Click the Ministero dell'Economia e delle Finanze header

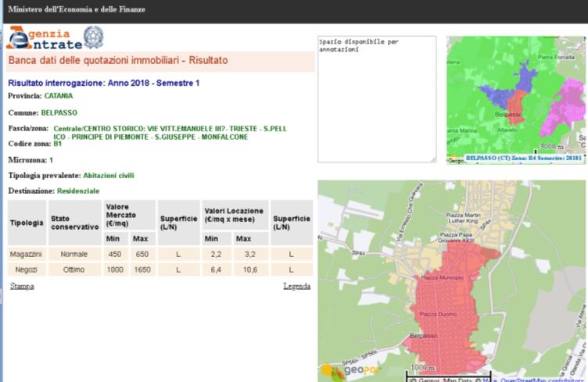pyautogui.click(x=77, y=9)
